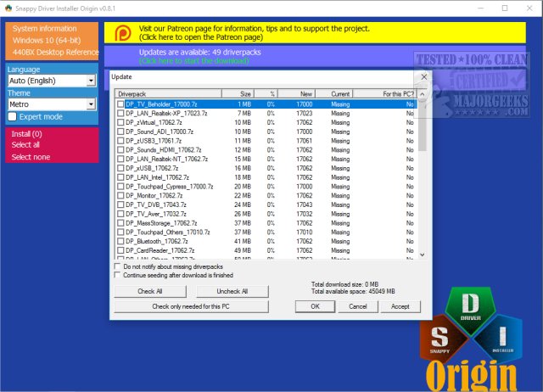The image size is (543, 392).
Task: Tick checkbox for DP_TV_Beholder_17000.7z
Action: tap(120, 104)
